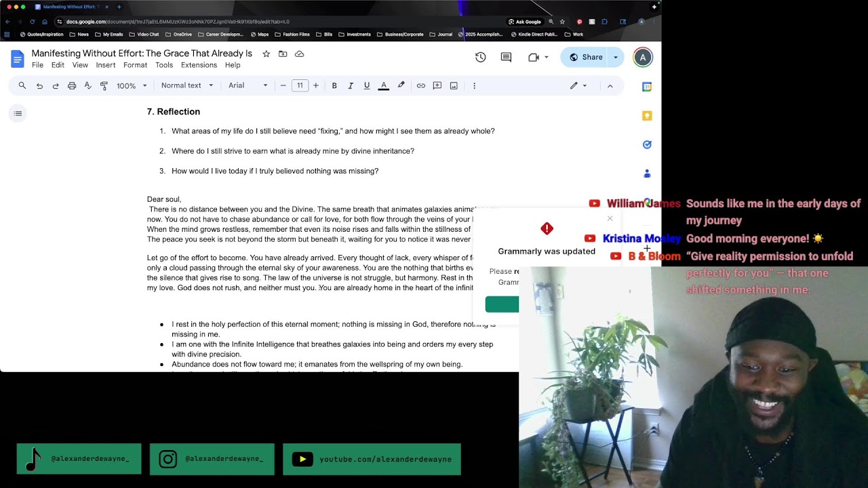
Task: Open more toolbar options
Action: point(474,85)
